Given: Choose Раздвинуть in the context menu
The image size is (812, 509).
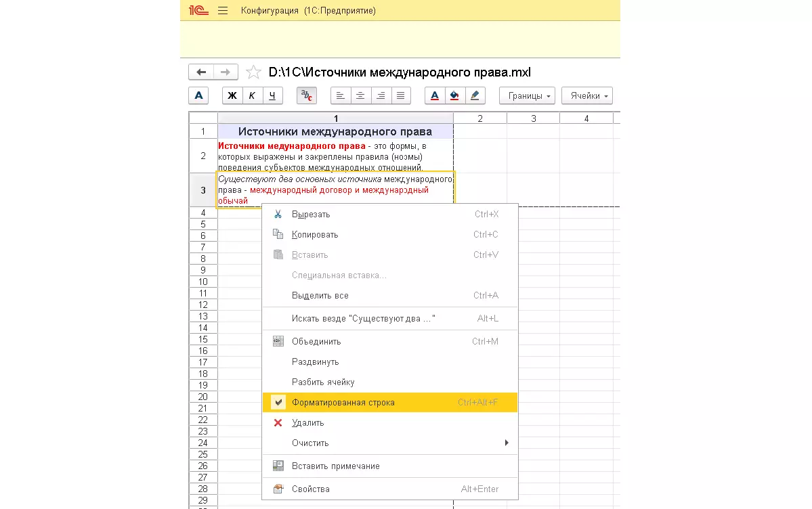Looking at the screenshot, I should click(390, 362).
